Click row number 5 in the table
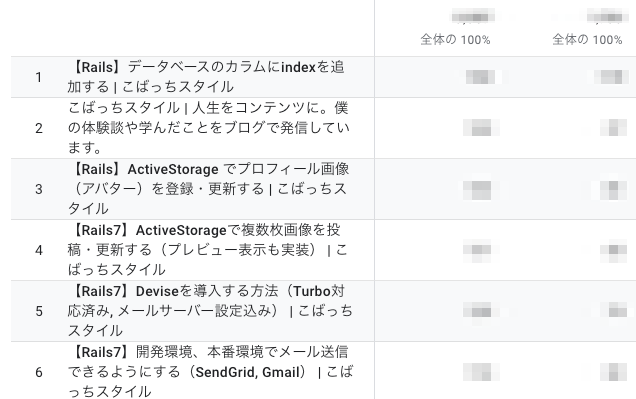 tap(39, 311)
